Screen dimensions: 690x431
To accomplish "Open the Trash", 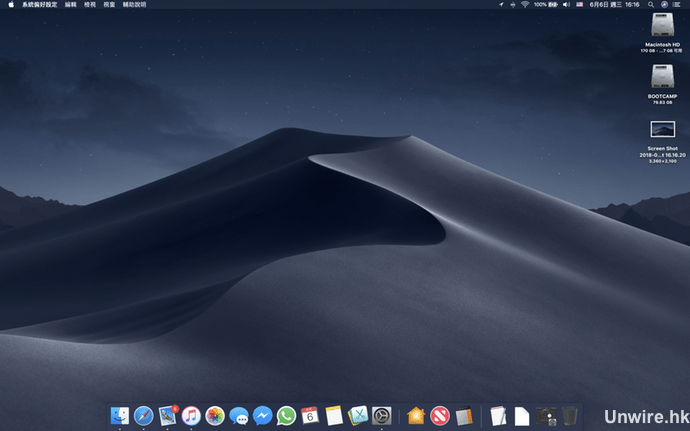I will point(569,416).
